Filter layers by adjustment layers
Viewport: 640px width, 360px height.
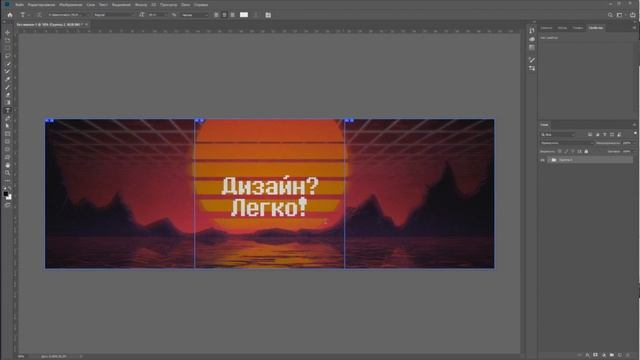598,134
